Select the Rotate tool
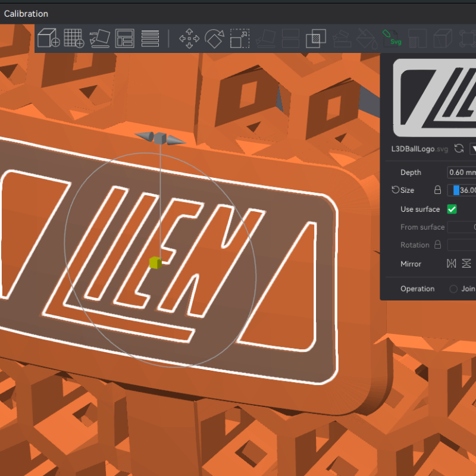Viewport: 476px width, 476px height. point(214,39)
